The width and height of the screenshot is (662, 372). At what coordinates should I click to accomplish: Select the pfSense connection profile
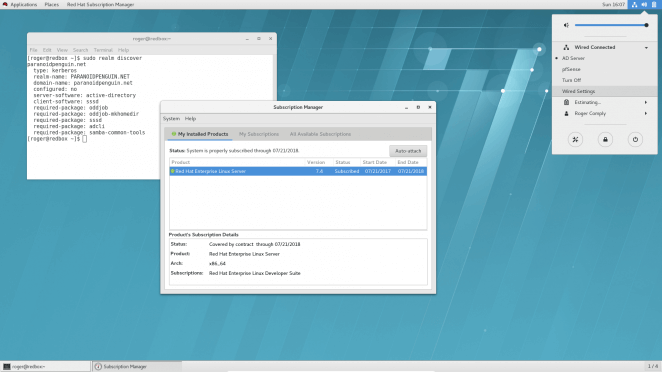point(571,69)
